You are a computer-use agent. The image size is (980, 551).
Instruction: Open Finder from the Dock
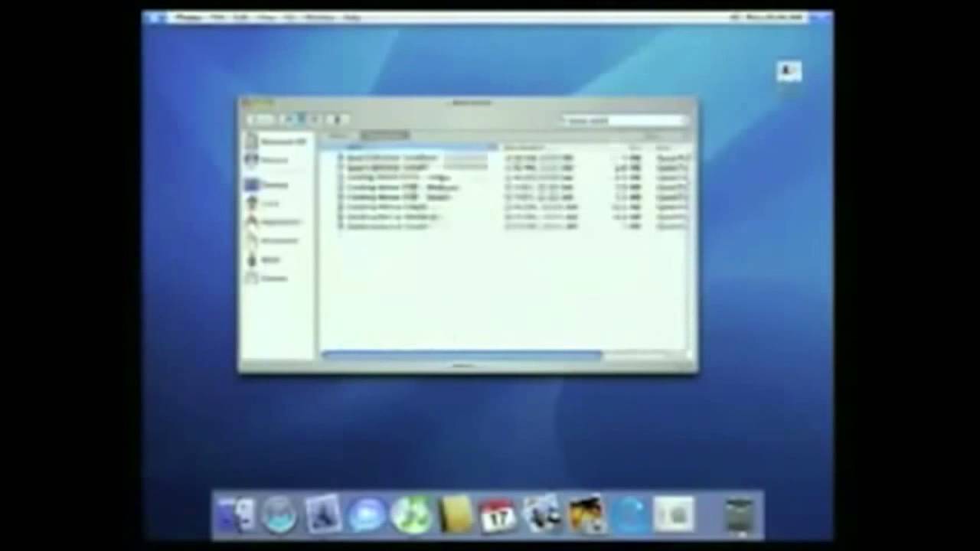point(234,515)
